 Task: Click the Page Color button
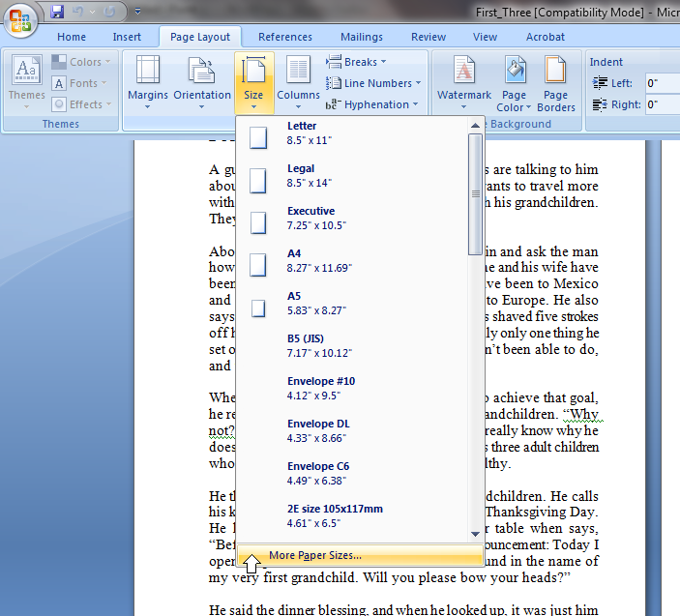click(x=514, y=82)
